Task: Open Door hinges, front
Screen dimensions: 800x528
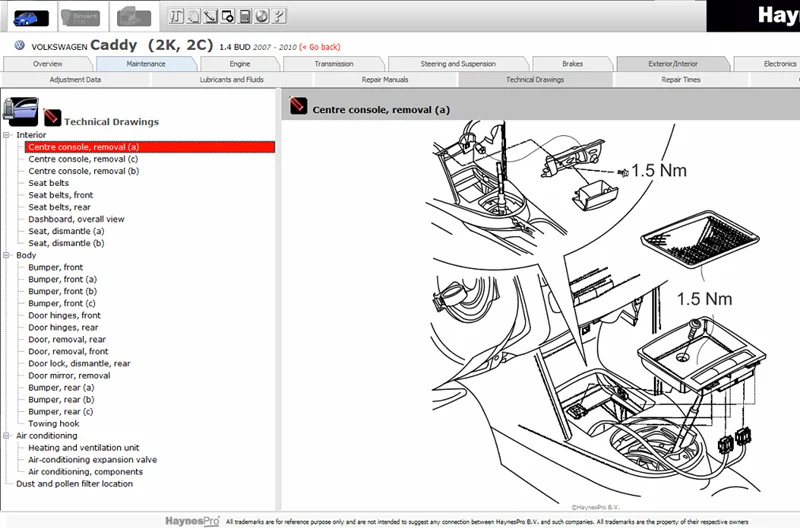Action: point(64,315)
